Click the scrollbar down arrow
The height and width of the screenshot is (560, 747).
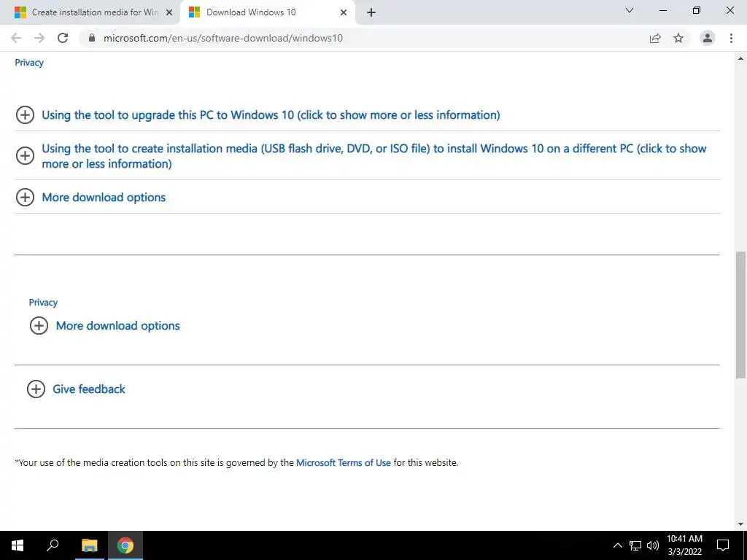coord(741,524)
